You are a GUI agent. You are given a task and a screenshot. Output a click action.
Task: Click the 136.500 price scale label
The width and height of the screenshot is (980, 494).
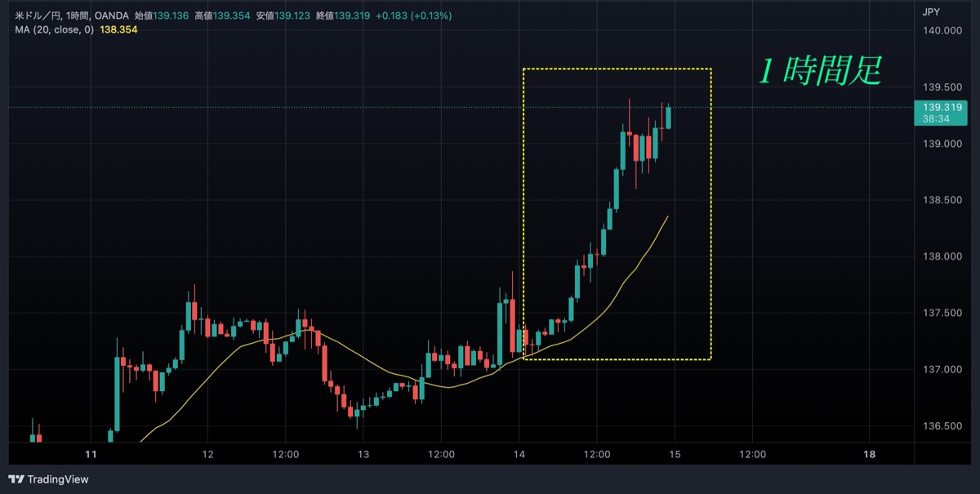[x=941, y=425]
